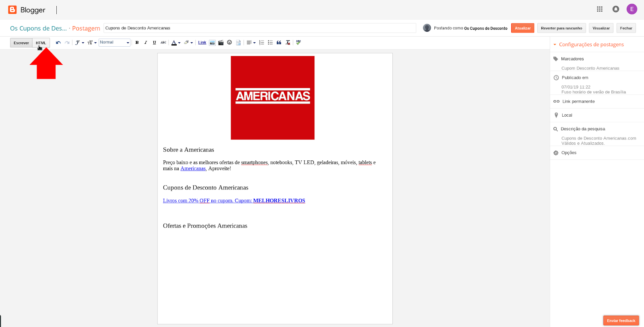
Task: Click the Enviar feedback button
Action: click(x=621, y=321)
